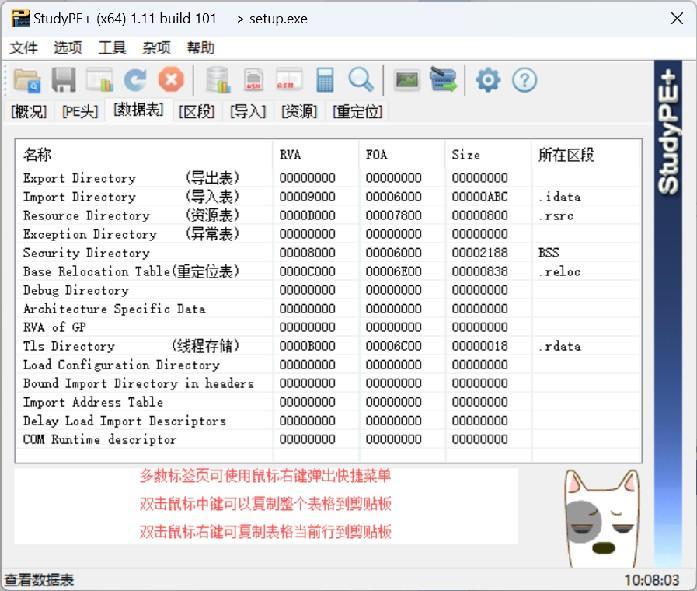Select the [数据表] tab

[x=138, y=110]
